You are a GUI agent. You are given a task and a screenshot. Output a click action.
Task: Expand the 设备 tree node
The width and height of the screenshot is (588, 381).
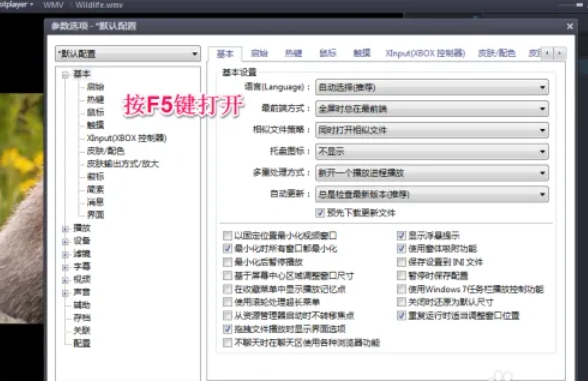click(65, 242)
